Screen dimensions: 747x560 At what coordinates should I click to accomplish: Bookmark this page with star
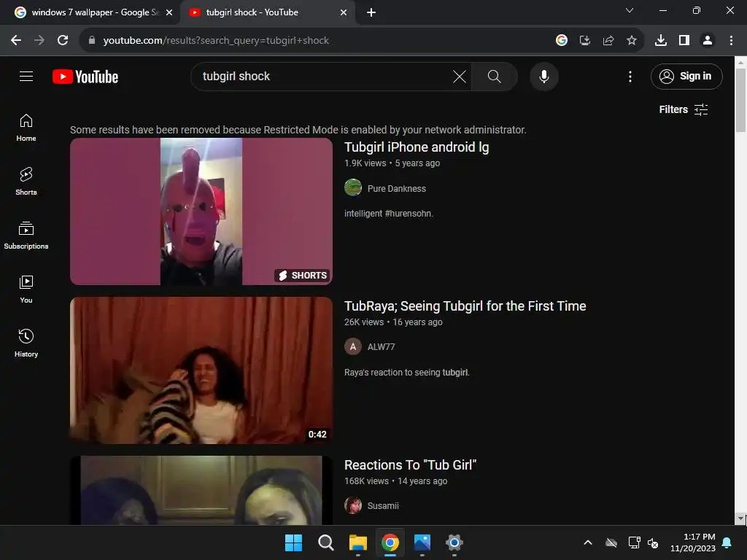tap(632, 41)
